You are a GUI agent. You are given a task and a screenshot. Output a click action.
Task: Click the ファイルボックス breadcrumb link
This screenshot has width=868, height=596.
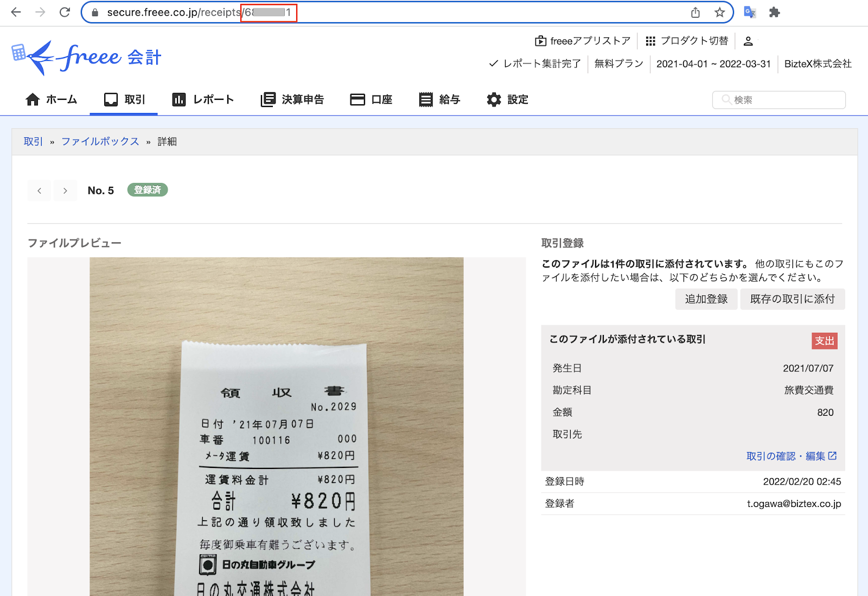[100, 141]
